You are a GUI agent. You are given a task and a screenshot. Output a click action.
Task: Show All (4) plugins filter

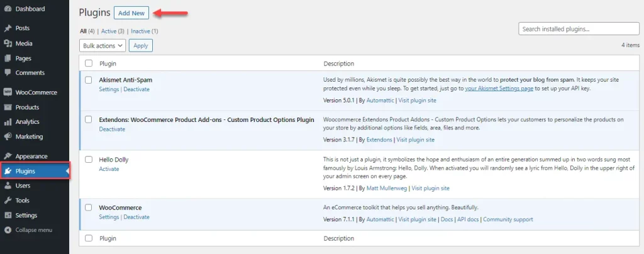pos(87,31)
